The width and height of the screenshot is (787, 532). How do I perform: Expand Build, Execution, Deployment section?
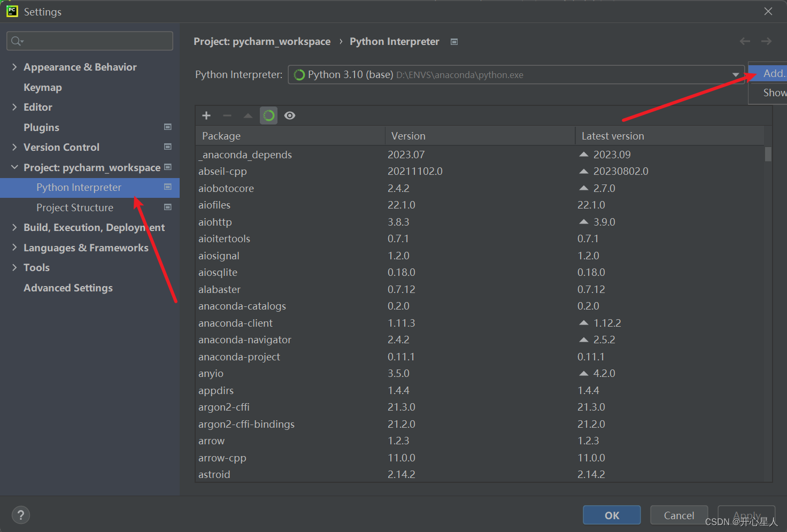(x=14, y=227)
